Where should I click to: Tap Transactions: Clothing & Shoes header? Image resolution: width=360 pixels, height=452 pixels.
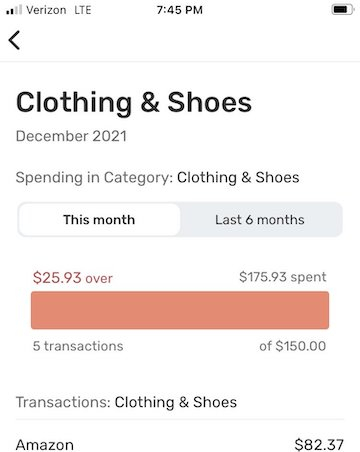pyautogui.click(x=126, y=402)
